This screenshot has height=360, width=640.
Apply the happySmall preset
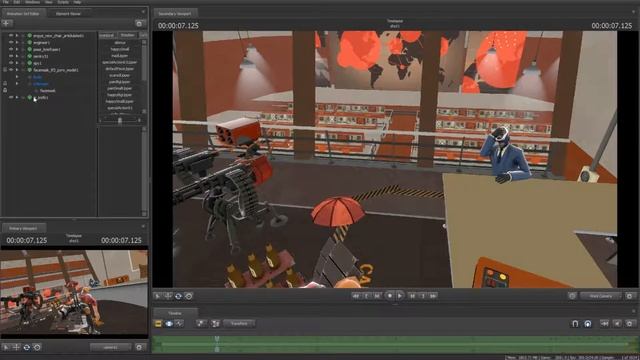click(x=120, y=49)
